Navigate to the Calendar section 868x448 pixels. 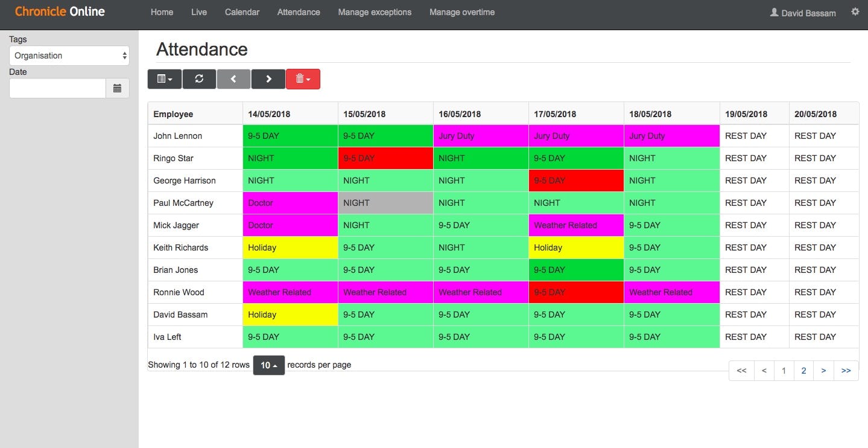pos(241,11)
